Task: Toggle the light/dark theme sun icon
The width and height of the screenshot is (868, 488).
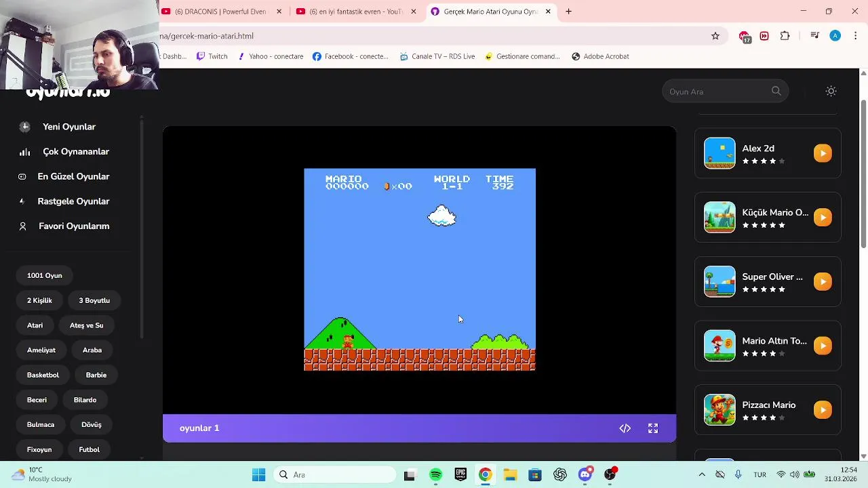Action: [x=831, y=91]
